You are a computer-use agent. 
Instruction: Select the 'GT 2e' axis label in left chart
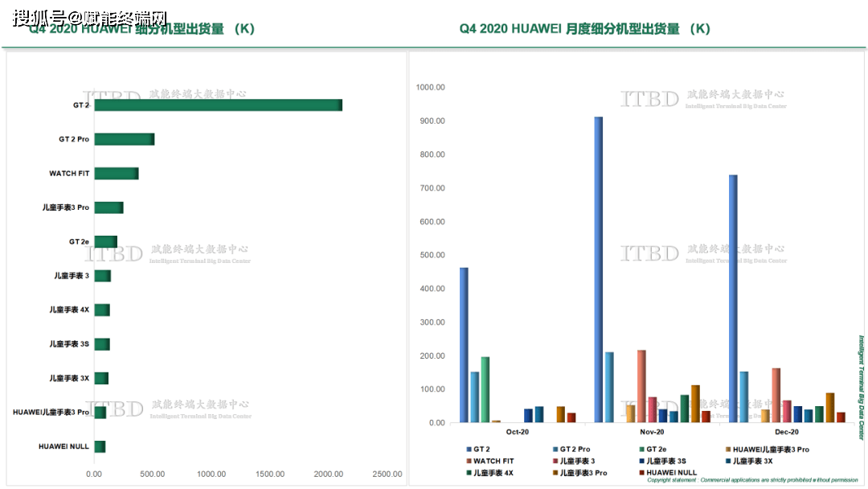[79, 242]
